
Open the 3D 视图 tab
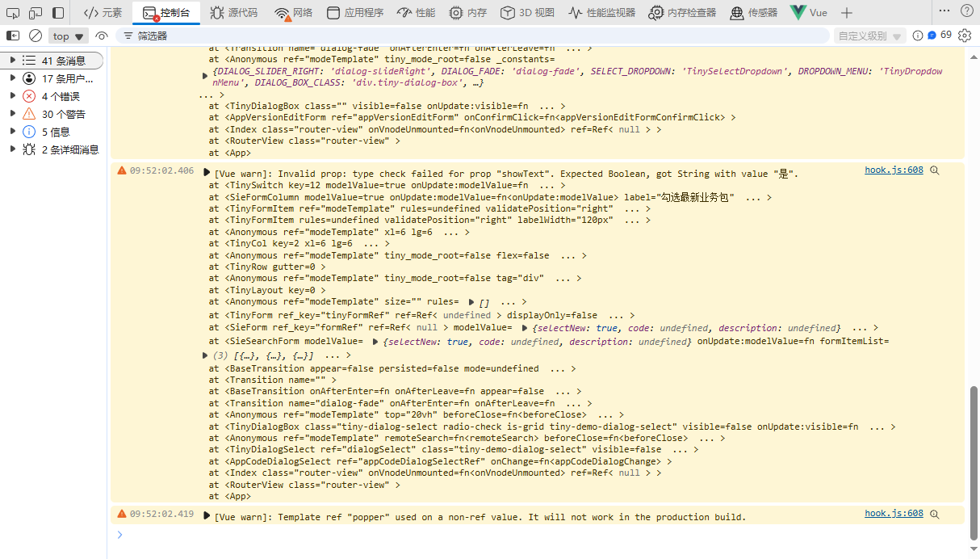pos(527,13)
